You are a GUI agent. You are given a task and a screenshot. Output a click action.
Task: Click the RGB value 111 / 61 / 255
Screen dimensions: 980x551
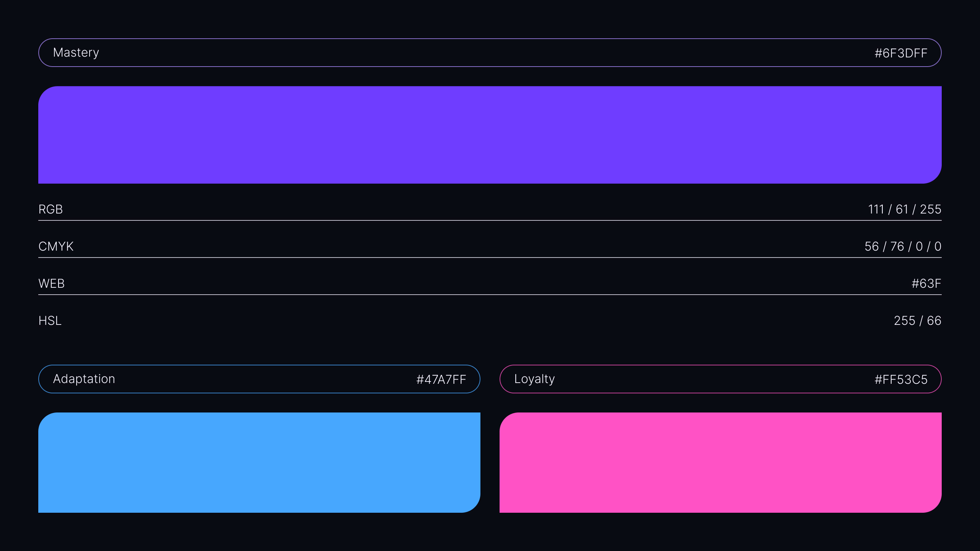tap(904, 209)
